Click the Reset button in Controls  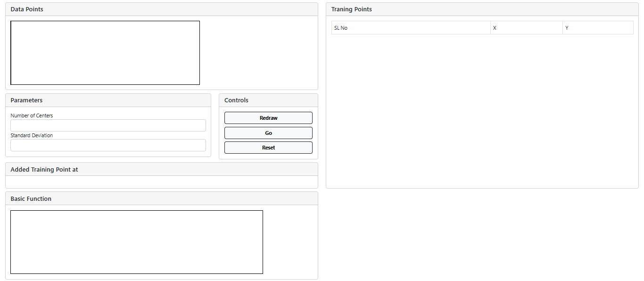[268, 148]
